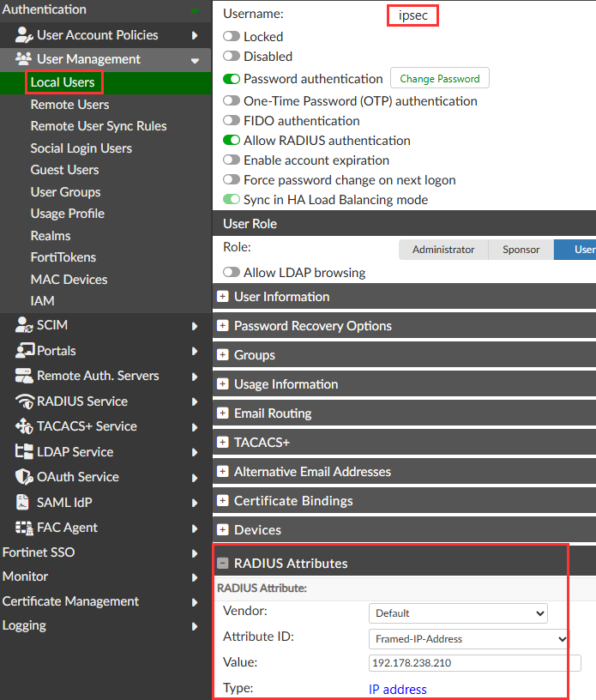Viewport: 596px width, 700px height.
Task: Toggle the Locked switch
Action: (x=232, y=36)
